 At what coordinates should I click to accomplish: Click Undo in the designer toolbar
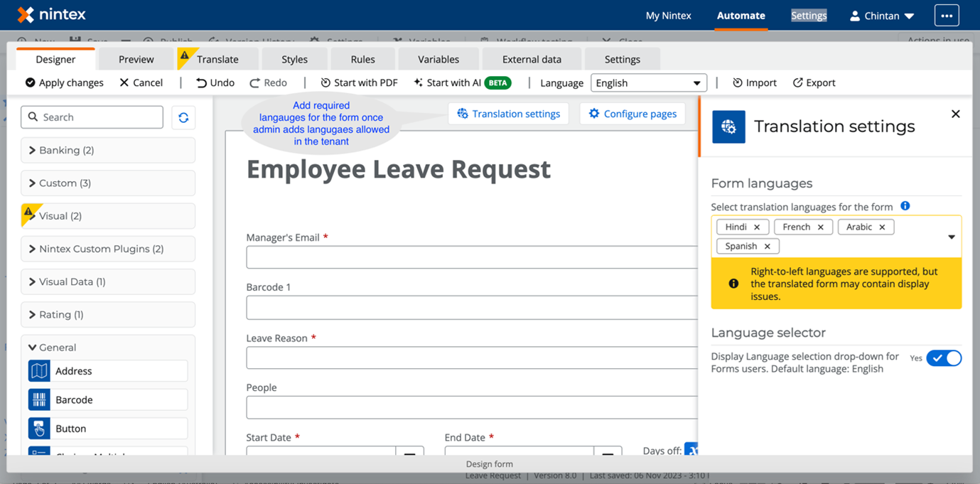click(x=215, y=82)
